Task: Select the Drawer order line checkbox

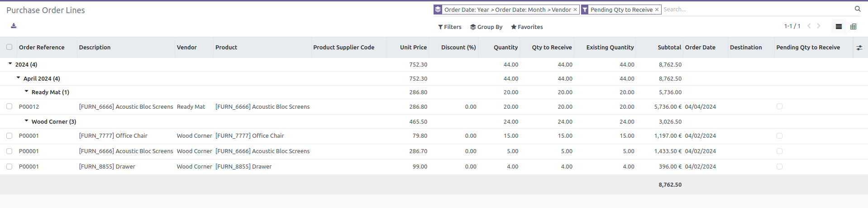Action: pyautogui.click(x=9, y=167)
